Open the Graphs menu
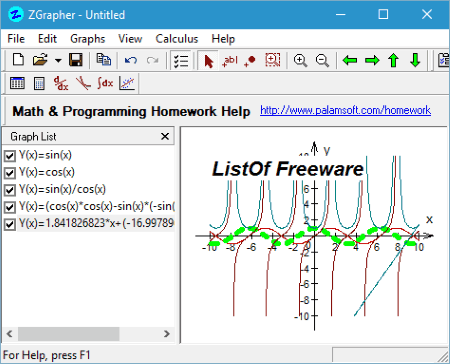 pos(88,39)
